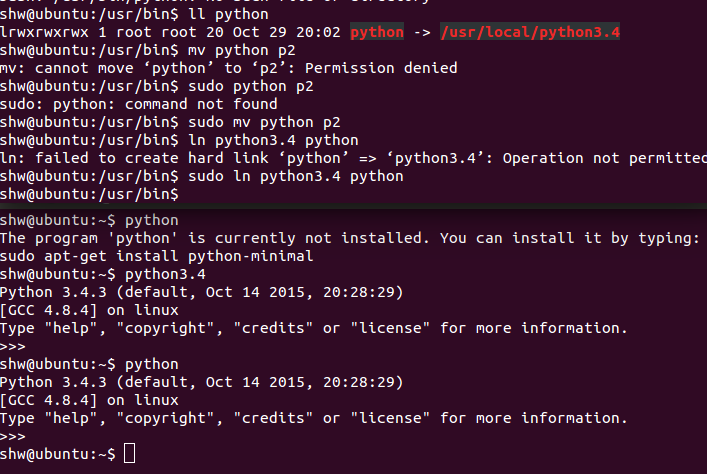Click the lrwxrwxrwx permissions string
The image size is (707, 474).
coord(44,32)
